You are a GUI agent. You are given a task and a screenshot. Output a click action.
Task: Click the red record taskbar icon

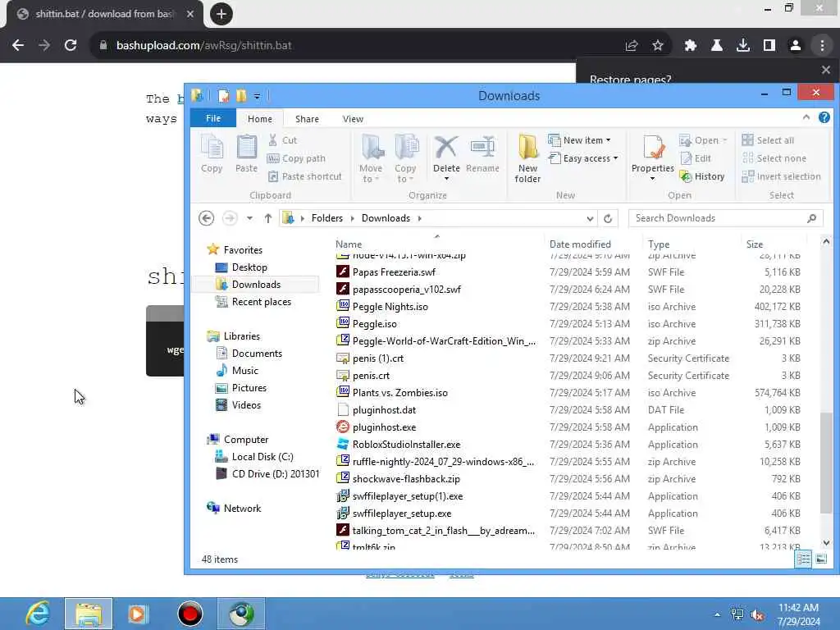(x=189, y=614)
